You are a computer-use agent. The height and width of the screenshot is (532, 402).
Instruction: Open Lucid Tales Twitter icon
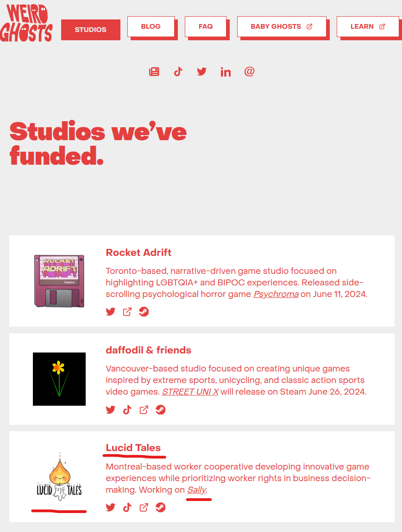pos(110,507)
